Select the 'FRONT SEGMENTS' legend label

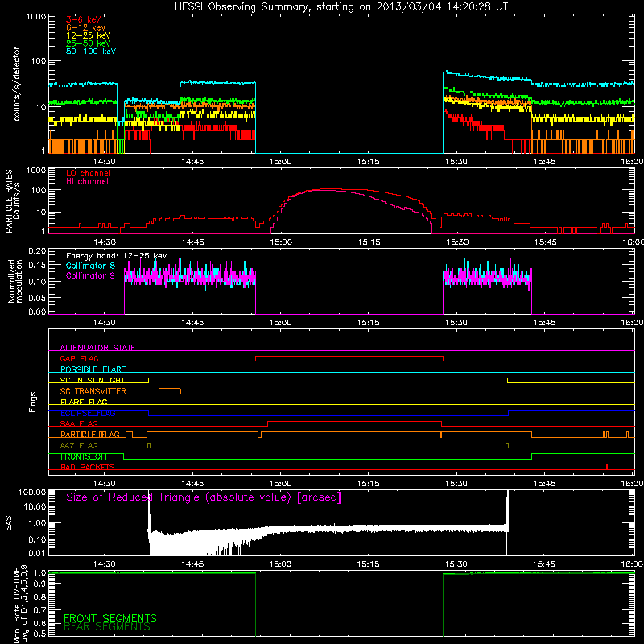[x=110, y=618]
